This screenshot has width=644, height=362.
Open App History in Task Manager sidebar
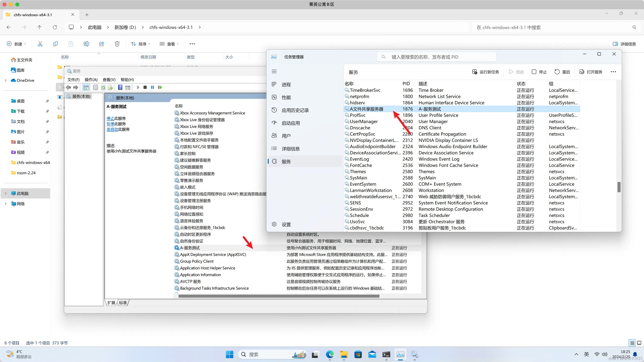point(295,110)
